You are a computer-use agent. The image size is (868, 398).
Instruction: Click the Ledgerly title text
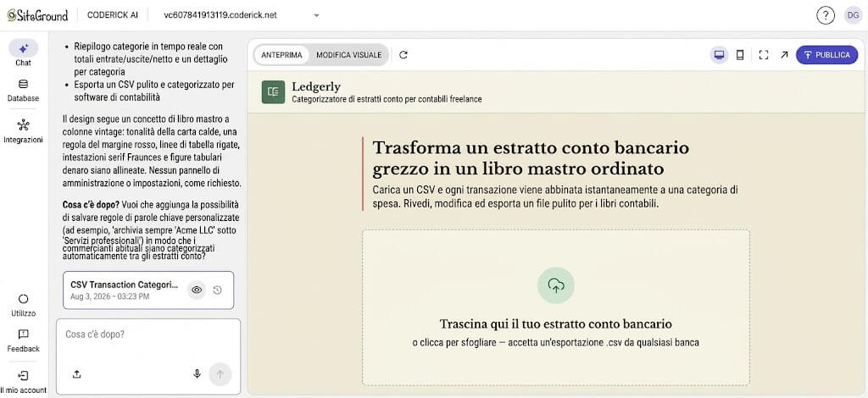[x=316, y=86]
